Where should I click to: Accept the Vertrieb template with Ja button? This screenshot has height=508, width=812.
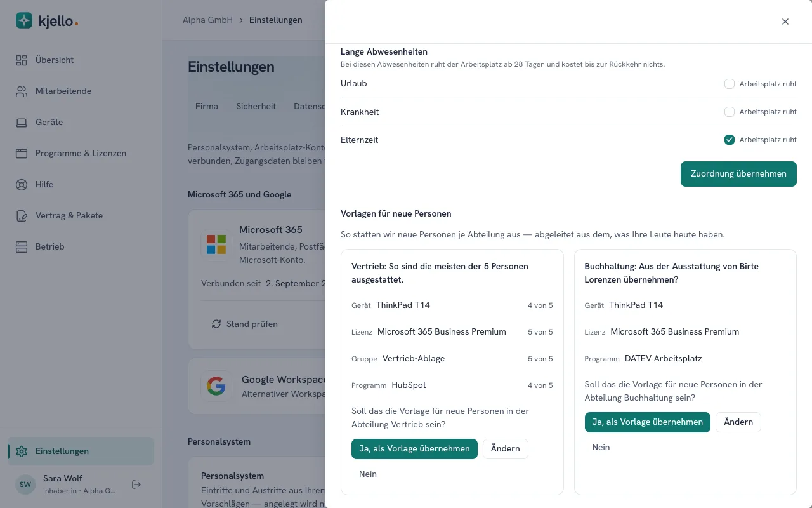click(x=414, y=448)
